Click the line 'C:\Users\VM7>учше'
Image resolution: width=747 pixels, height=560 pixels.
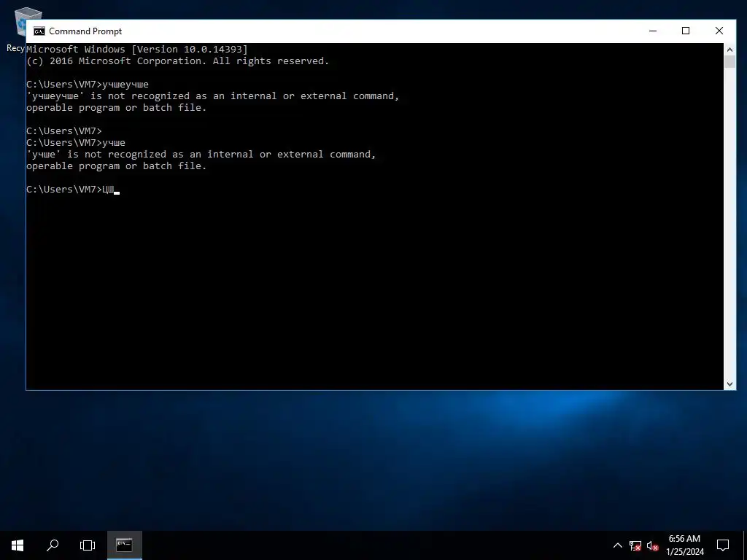76,142
